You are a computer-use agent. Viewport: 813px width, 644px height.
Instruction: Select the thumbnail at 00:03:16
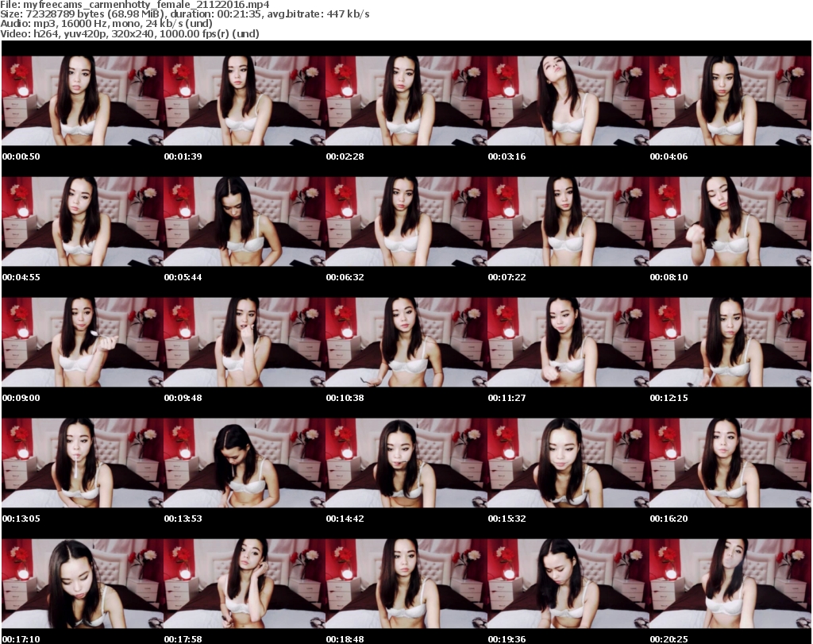pos(568,101)
